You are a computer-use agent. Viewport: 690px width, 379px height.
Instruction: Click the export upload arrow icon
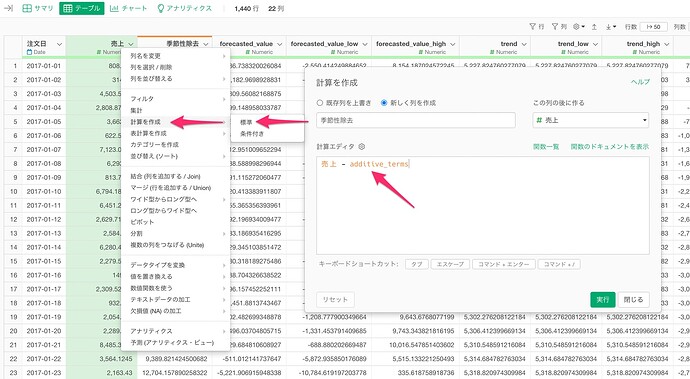tap(594, 27)
